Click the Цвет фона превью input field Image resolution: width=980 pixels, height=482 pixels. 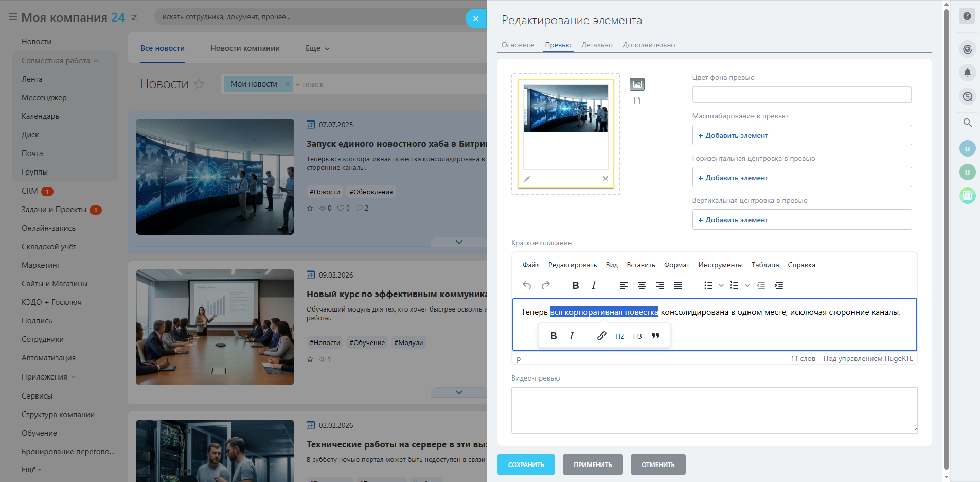(801, 95)
